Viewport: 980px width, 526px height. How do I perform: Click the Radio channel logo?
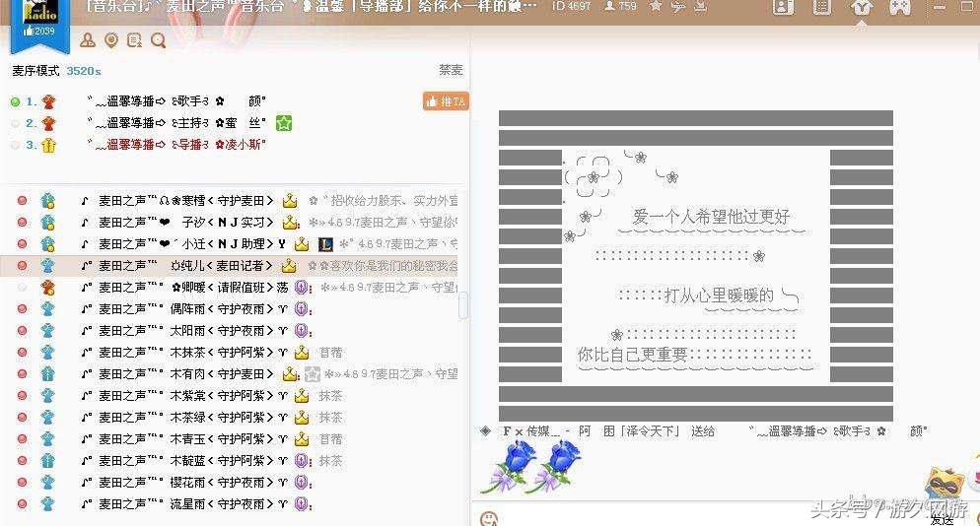[x=40, y=10]
